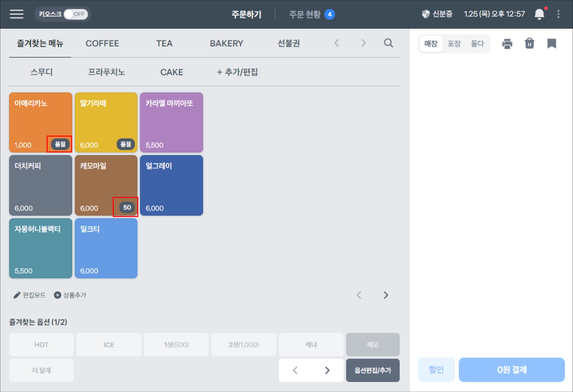Open menu search magnifier
Viewport: 573px width, 392px height.
pos(388,43)
